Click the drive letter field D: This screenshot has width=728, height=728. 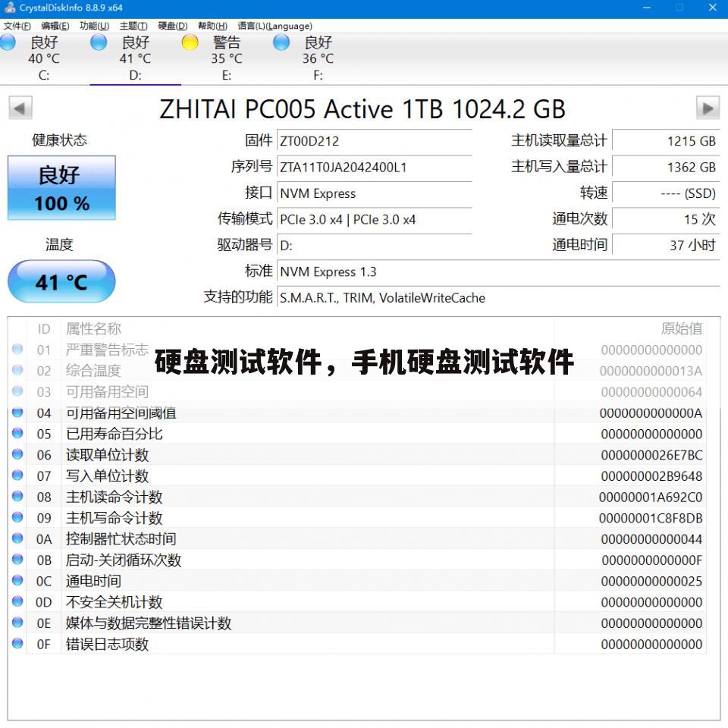374,245
